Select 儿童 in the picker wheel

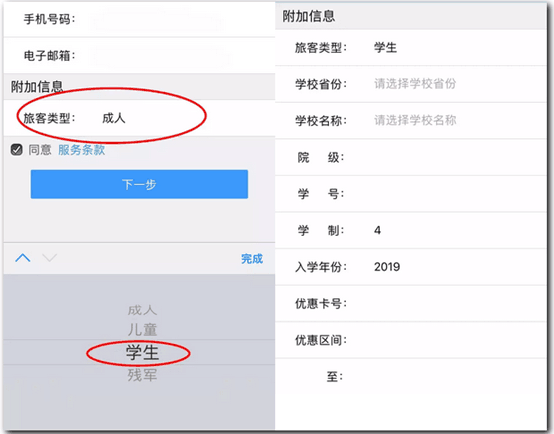[142, 329]
